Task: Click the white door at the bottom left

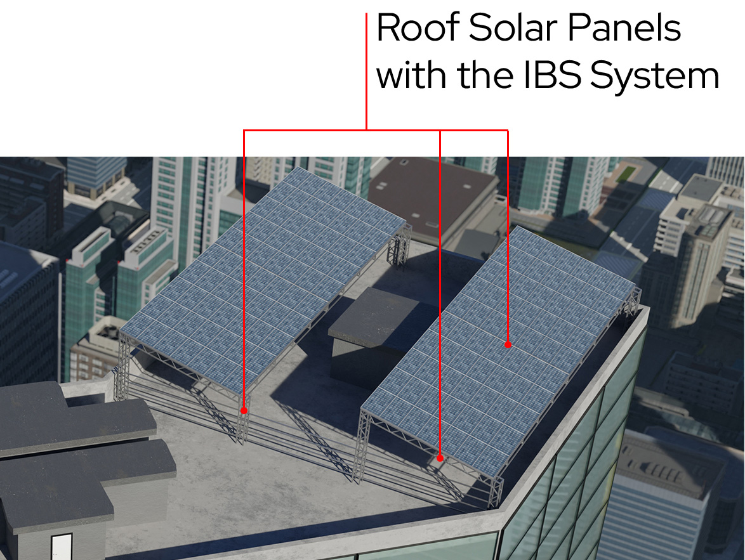Action: point(62,546)
